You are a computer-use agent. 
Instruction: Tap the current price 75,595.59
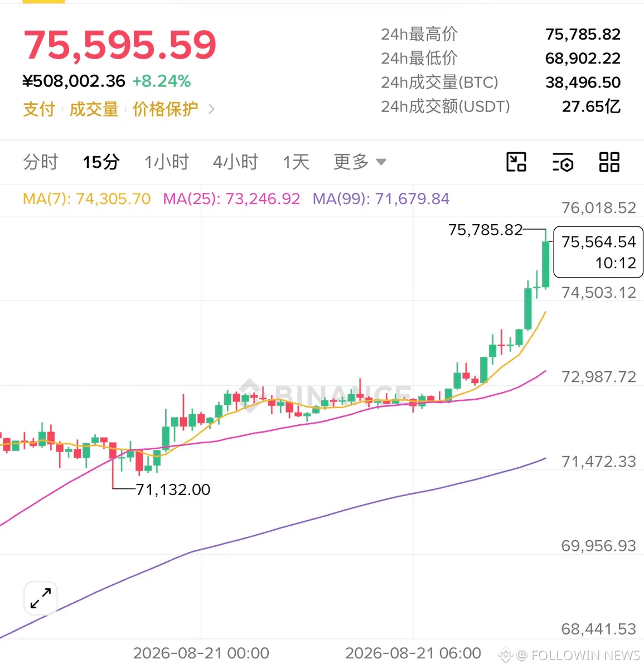(x=120, y=45)
